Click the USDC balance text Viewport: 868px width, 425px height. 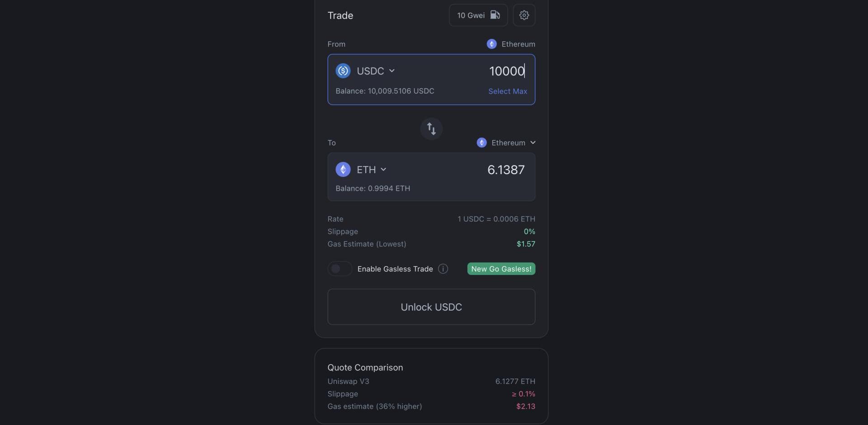[385, 91]
